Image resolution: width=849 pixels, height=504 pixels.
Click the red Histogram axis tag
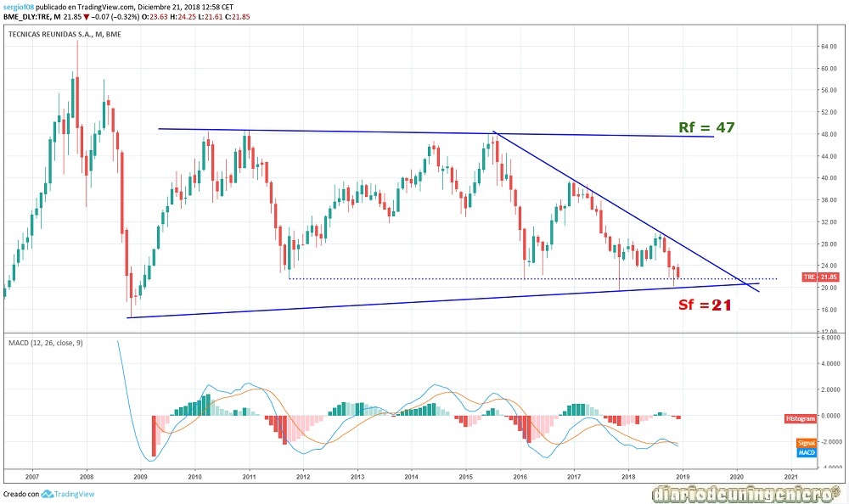(x=801, y=418)
